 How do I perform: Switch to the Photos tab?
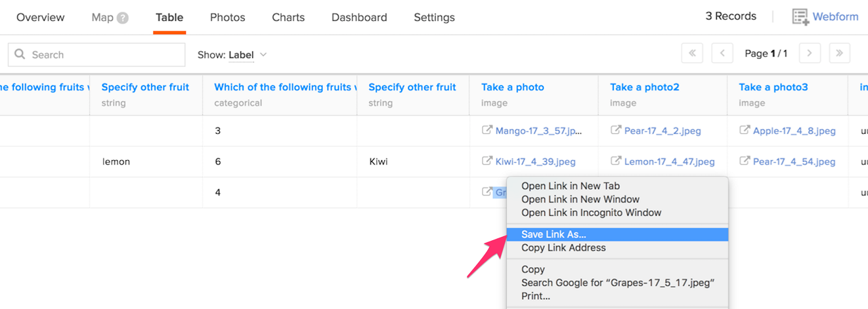(x=227, y=17)
